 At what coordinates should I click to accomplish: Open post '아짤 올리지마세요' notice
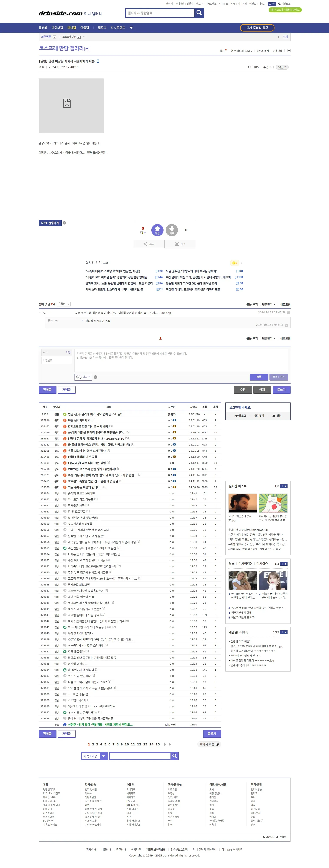[79, 420]
